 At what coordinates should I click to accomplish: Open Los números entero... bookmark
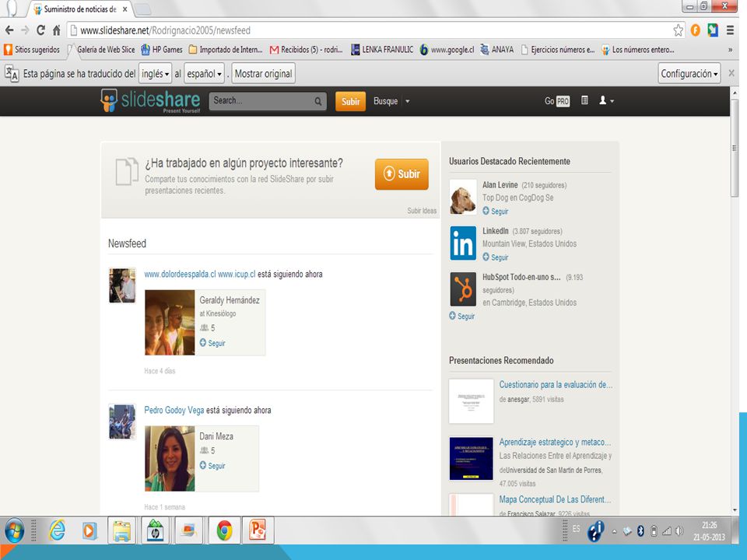pyautogui.click(x=638, y=50)
